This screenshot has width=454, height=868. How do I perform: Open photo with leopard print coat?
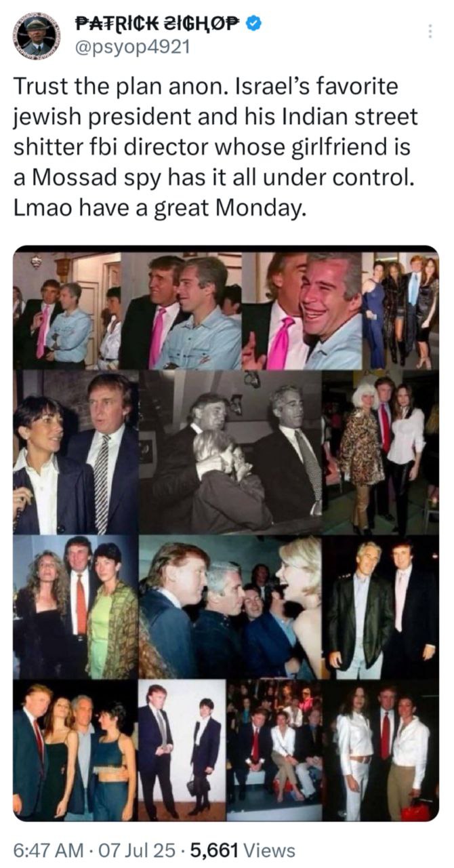[x=380, y=452]
